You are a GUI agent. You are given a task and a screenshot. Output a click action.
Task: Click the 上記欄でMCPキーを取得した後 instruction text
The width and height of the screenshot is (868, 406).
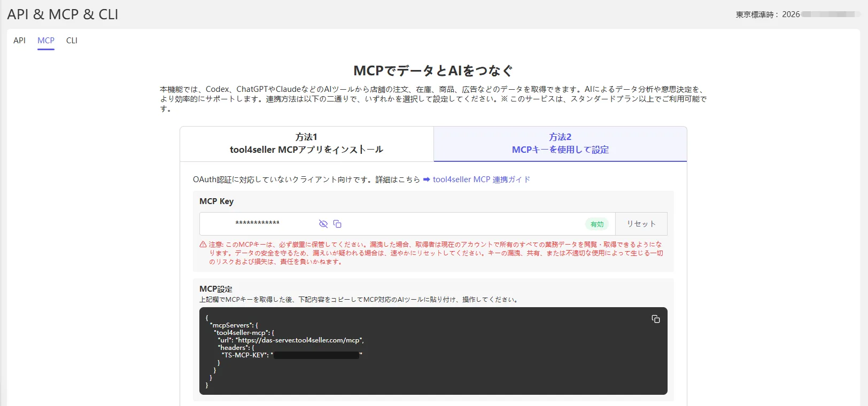(x=359, y=300)
